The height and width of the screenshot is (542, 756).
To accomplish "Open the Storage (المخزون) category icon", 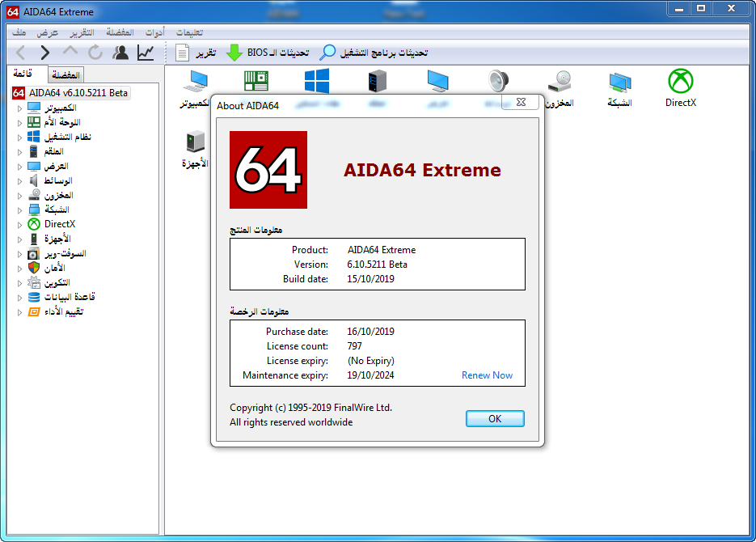I will 560,81.
